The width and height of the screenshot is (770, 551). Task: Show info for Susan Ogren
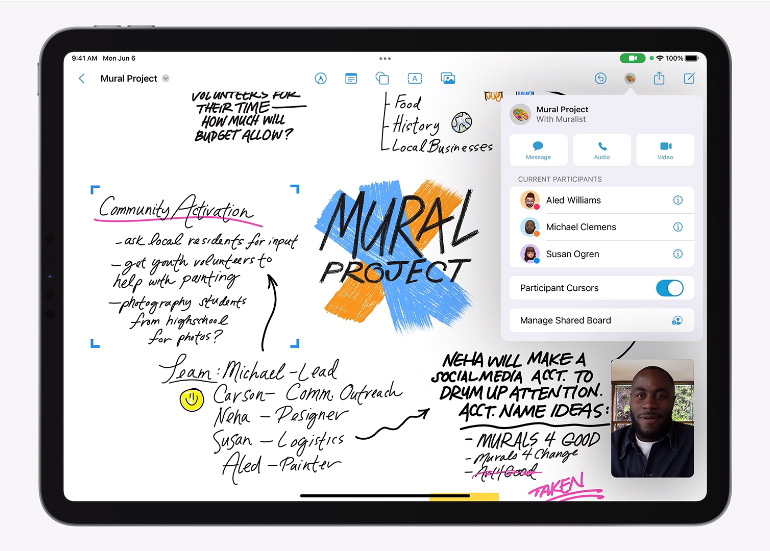coord(677,254)
